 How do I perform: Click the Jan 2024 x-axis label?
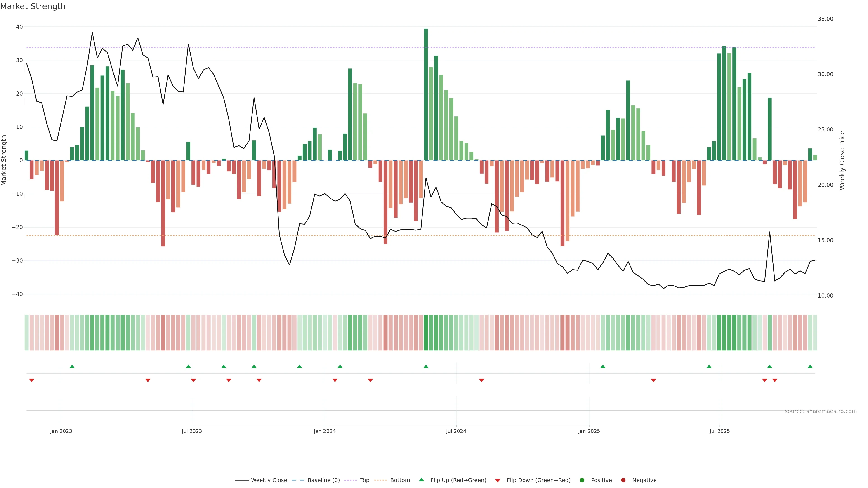click(x=325, y=431)
